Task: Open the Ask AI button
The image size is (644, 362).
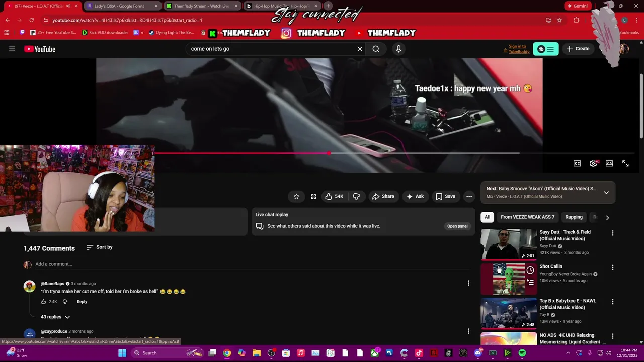Action: click(415, 196)
